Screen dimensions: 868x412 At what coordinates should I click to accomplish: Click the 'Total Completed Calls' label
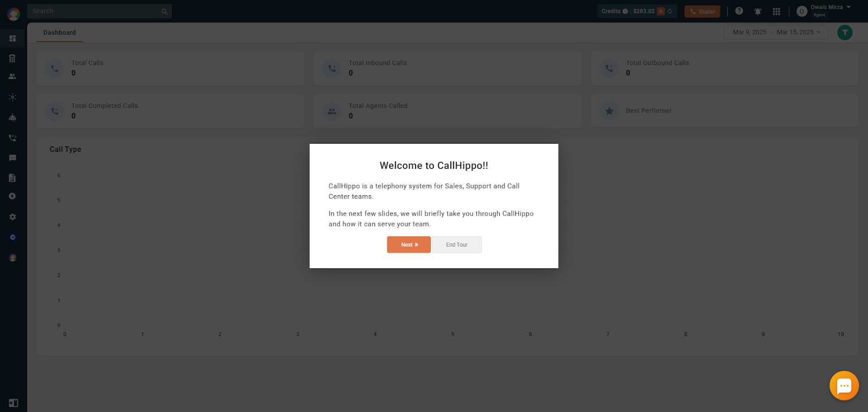[105, 106]
